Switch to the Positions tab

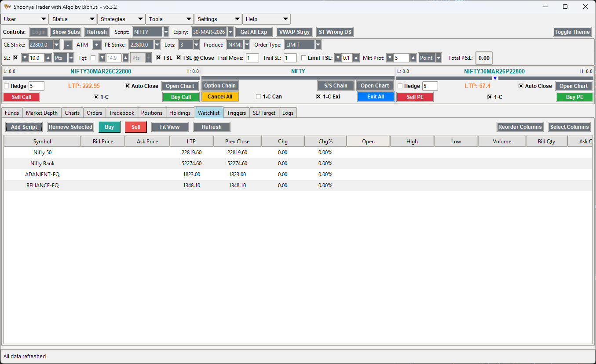click(x=151, y=113)
